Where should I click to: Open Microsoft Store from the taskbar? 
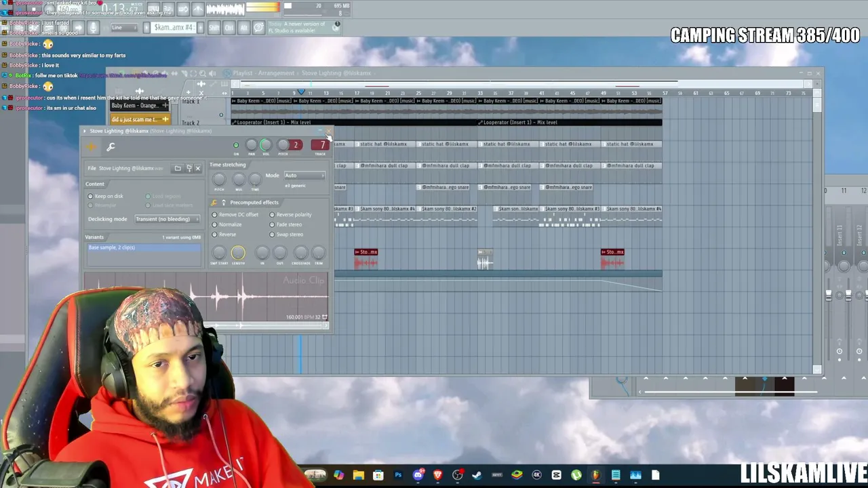378,475
